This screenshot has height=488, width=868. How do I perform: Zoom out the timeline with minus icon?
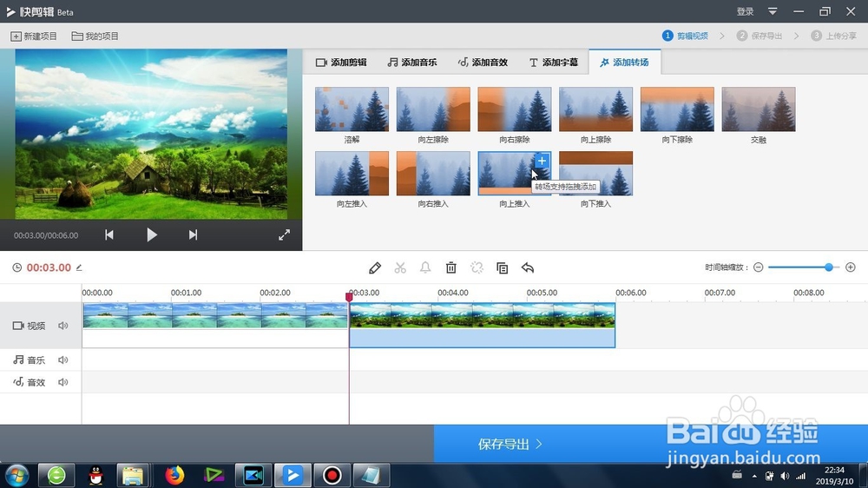click(759, 267)
